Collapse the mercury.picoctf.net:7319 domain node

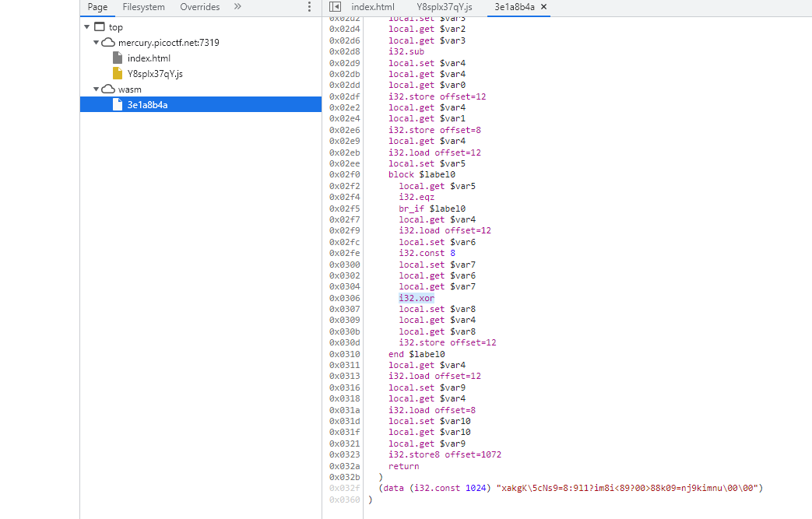point(97,43)
